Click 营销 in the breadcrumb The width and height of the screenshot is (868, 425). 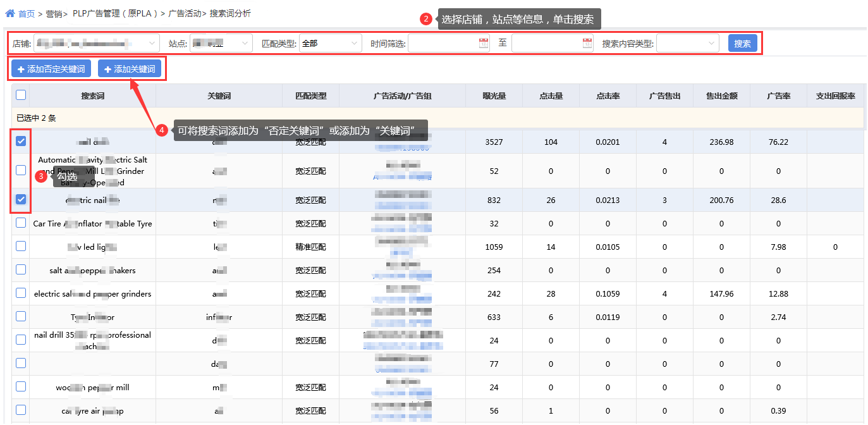point(54,13)
